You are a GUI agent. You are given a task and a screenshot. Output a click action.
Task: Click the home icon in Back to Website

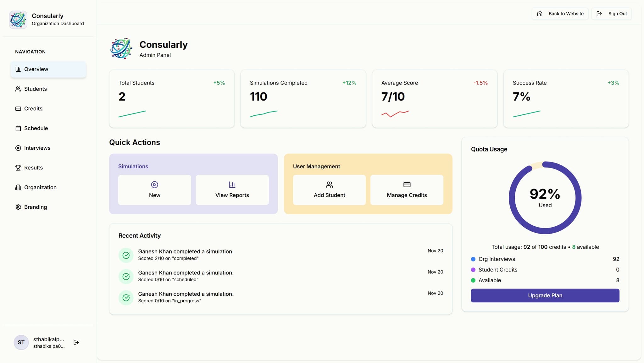pos(540,14)
